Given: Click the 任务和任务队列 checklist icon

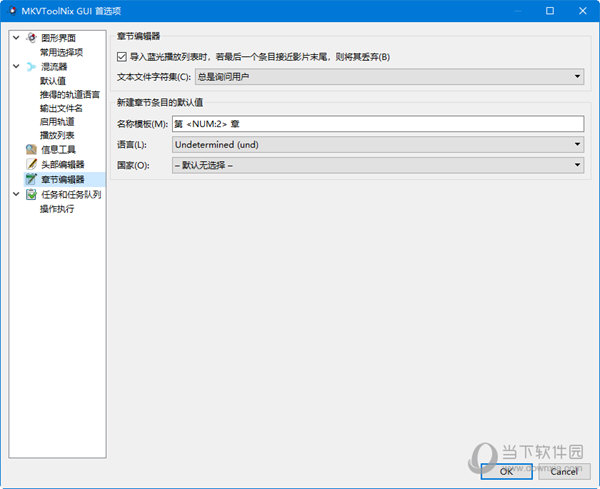Looking at the screenshot, I should coord(31,194).
